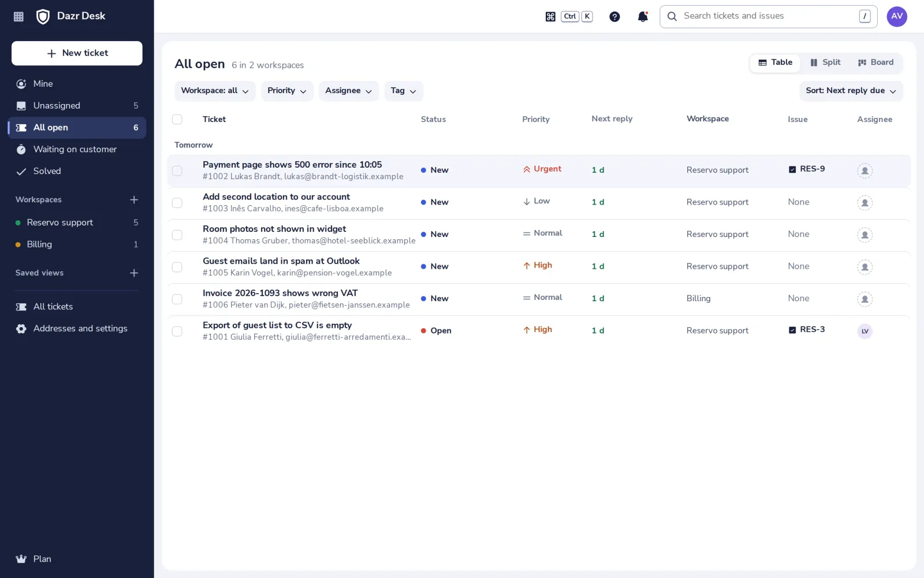
Task: Focus the Search tickets and issues field
Action: point(768,16)
